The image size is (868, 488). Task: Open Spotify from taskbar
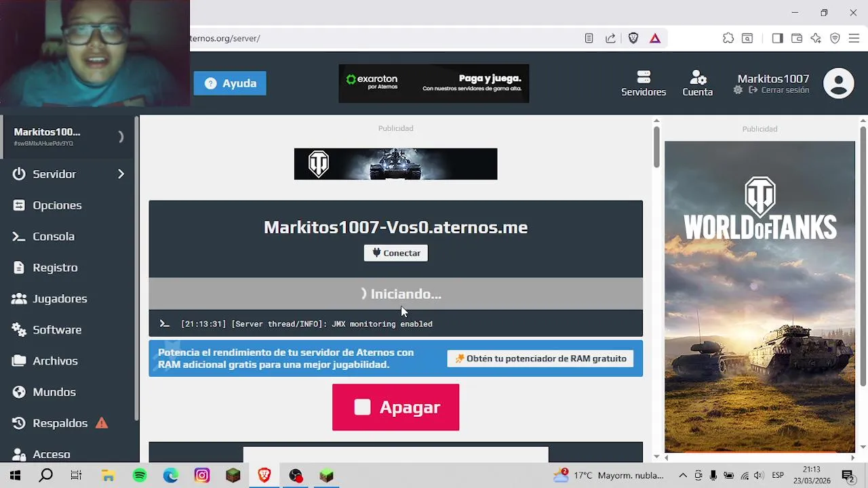pyautogui.click(x=139, y=476)
